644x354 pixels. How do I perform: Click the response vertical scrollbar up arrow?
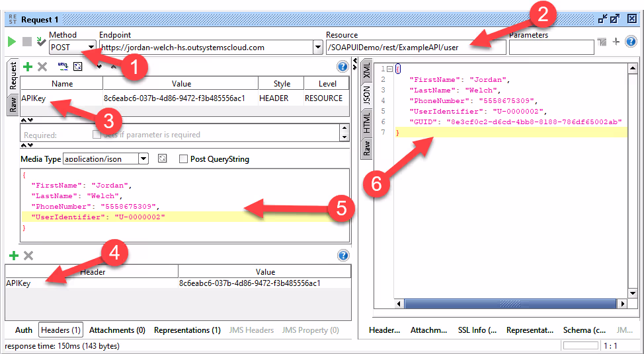tap(633, 69)
